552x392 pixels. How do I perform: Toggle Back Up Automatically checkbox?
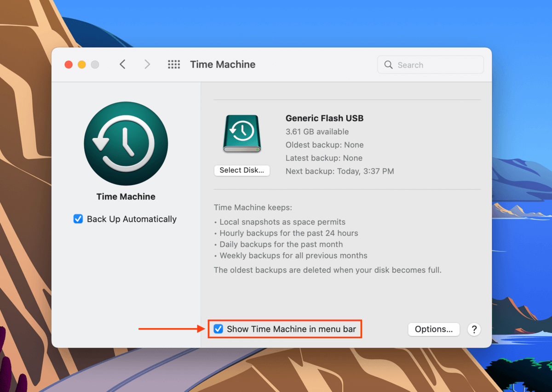click(x=78, y=219)
